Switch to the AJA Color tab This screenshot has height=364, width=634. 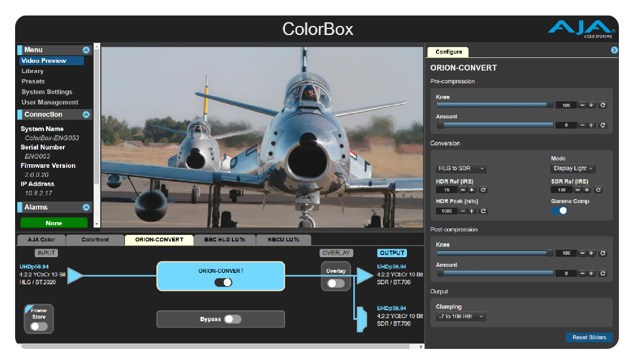point(41,240)
